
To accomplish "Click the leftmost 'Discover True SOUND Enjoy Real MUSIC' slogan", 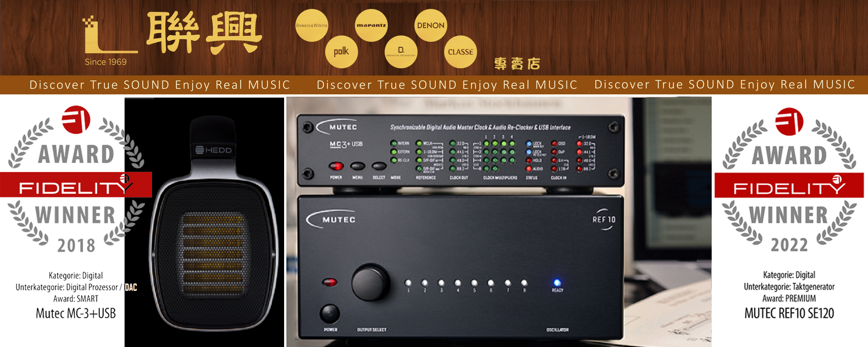I will coord(160,85).
